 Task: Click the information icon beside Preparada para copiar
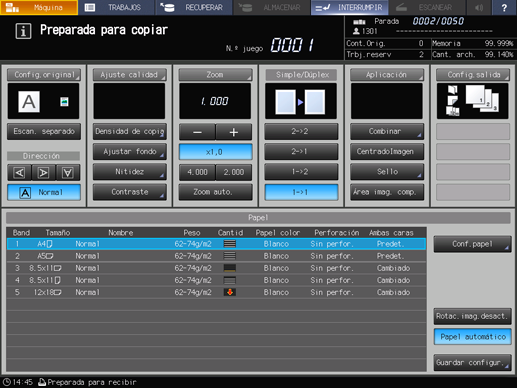23,31
